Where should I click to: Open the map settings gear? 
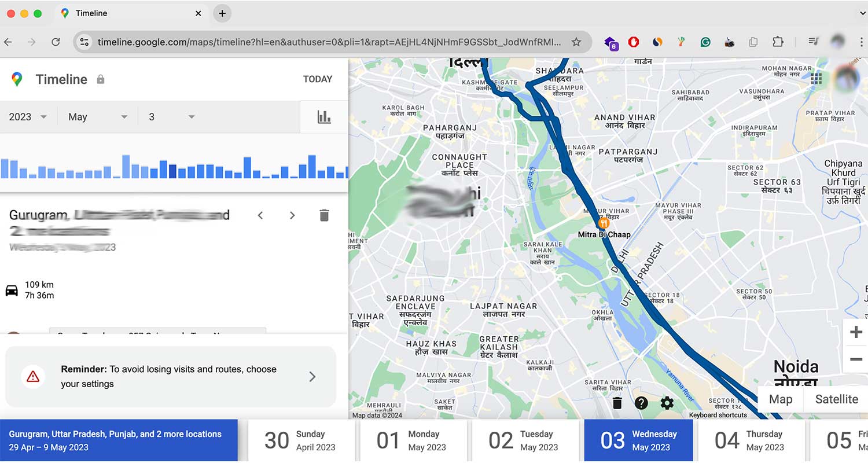coord(667,403)
